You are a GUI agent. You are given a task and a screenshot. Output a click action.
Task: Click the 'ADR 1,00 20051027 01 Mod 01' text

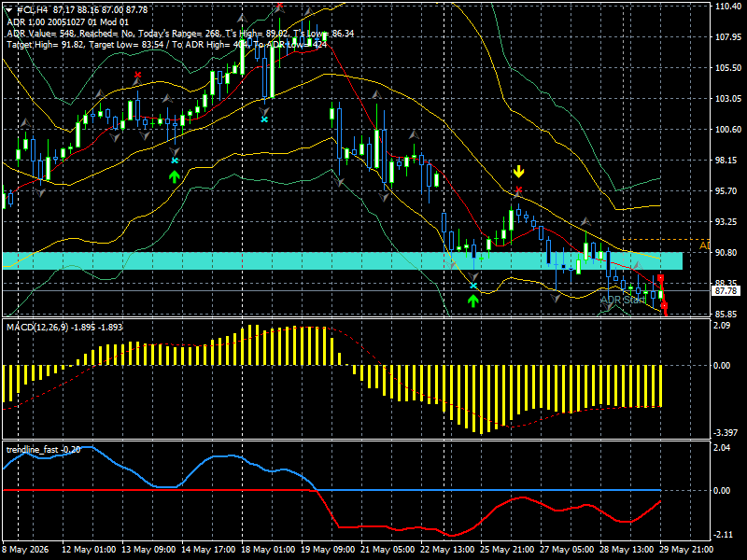(67, 21)
